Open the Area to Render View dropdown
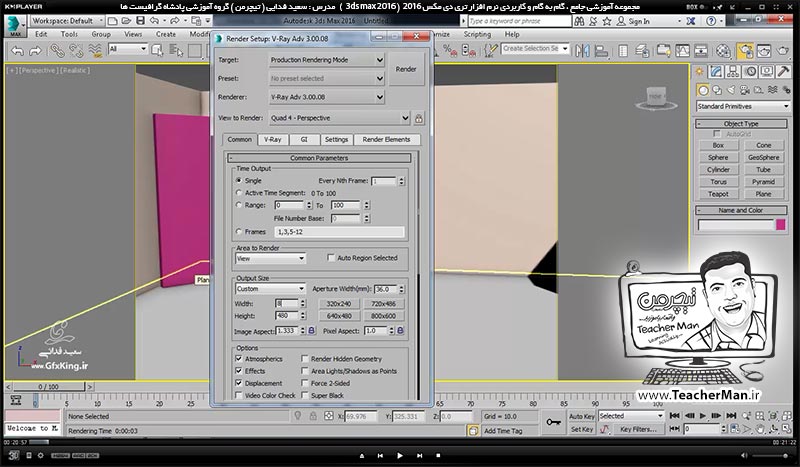Viewport: 800px width, 467px height. pos(270,259)
